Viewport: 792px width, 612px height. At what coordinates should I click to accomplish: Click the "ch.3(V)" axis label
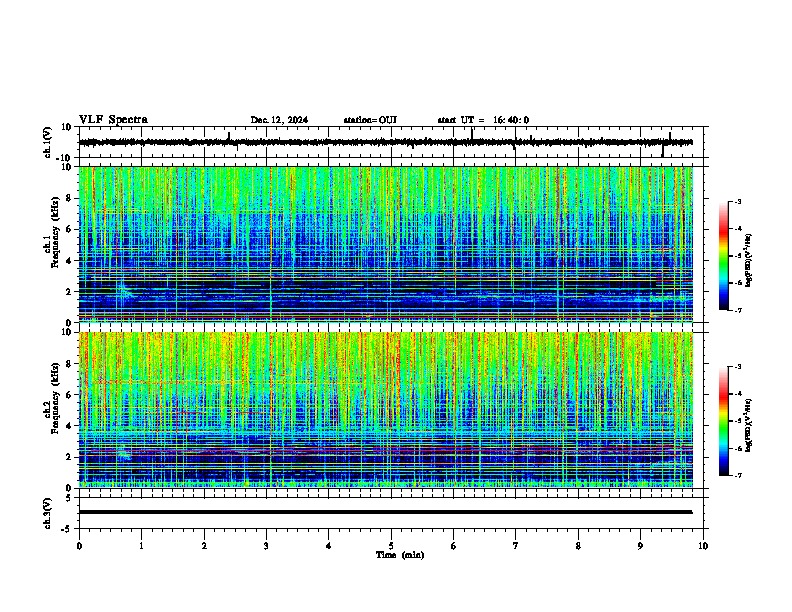[48, 513]
